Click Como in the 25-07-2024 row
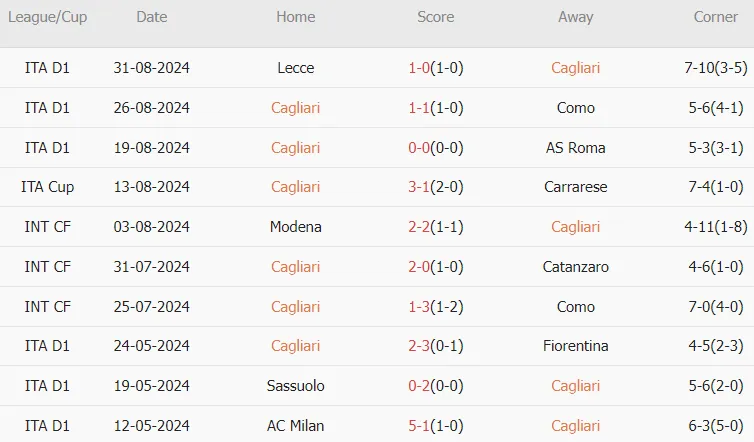Viewport: 754px width, 442px height. pyautogui.click(x=575, y=307)
